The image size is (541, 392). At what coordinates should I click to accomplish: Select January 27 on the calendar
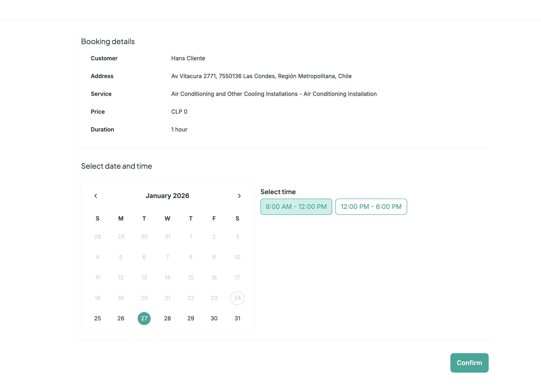(144, 318)
